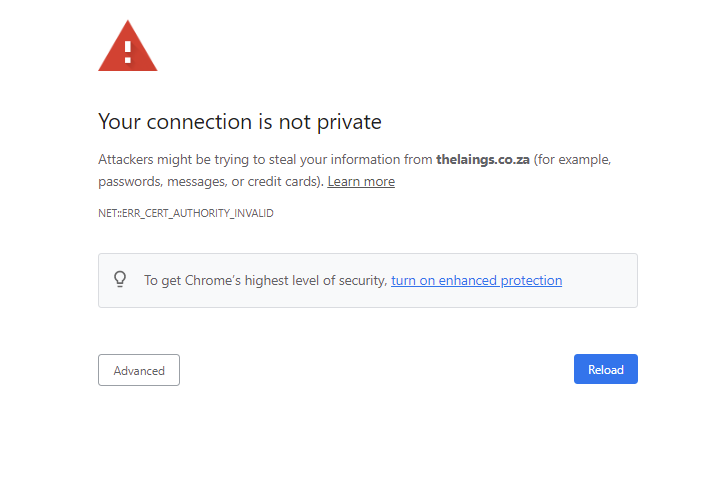Click the "(for example," text
This screenshot has width=728, height=482.
pyautogui.click(x=572, y=159)
